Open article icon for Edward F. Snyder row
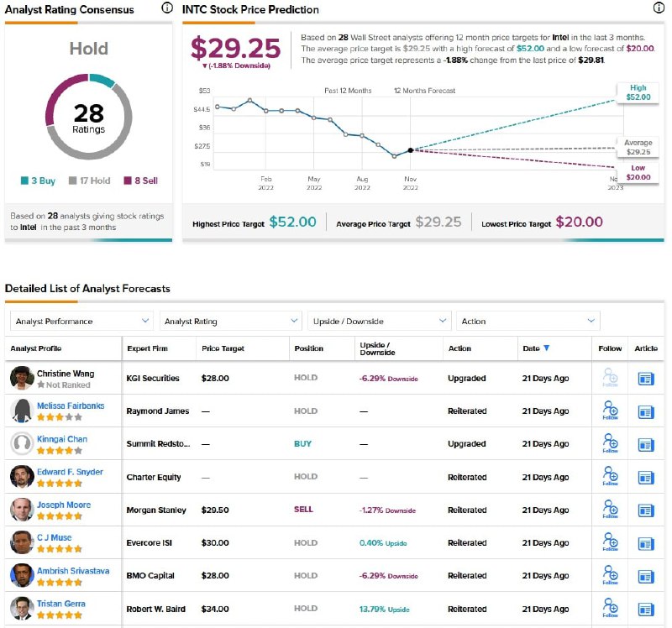 646,478
